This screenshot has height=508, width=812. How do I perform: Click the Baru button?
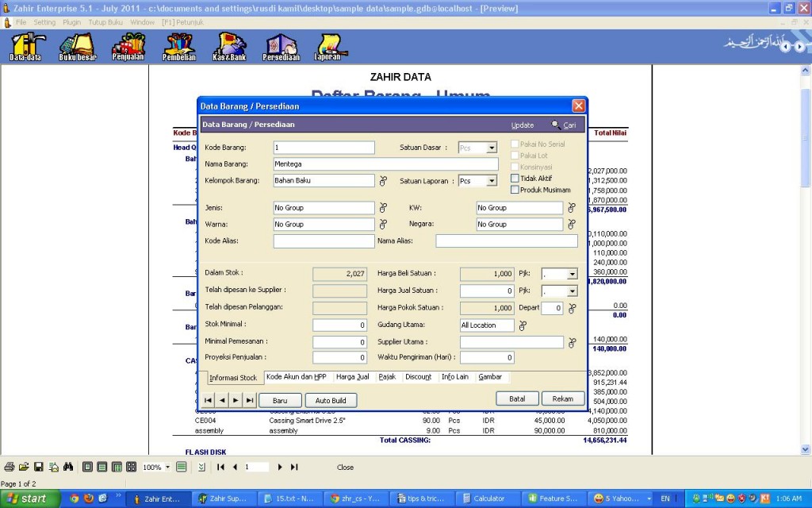click(280, 400)
